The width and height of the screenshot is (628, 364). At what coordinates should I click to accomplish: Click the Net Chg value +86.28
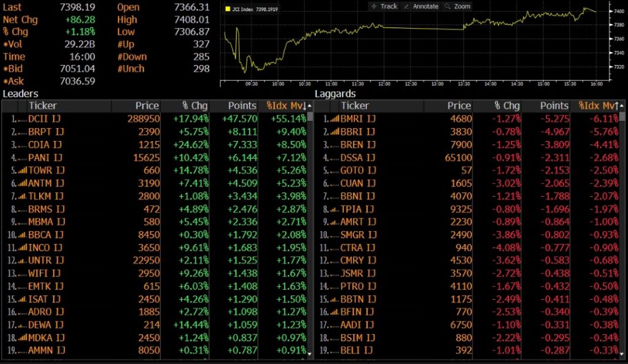[80, 20]
